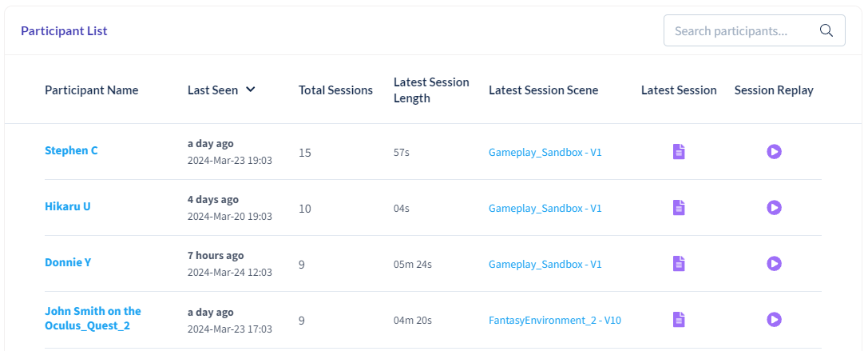Open Stephen C's latest session document icon
Screen dimensions: 868x351
click(679, 151)
